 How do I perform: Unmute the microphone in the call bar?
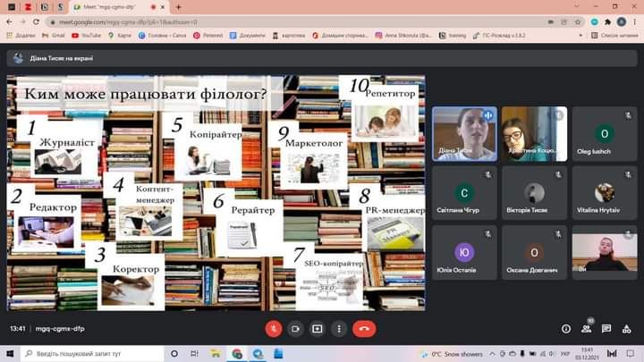pos(274,328)
